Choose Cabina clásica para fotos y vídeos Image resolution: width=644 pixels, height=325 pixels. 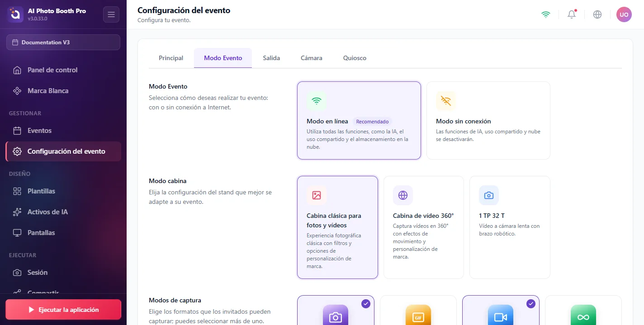337,227
